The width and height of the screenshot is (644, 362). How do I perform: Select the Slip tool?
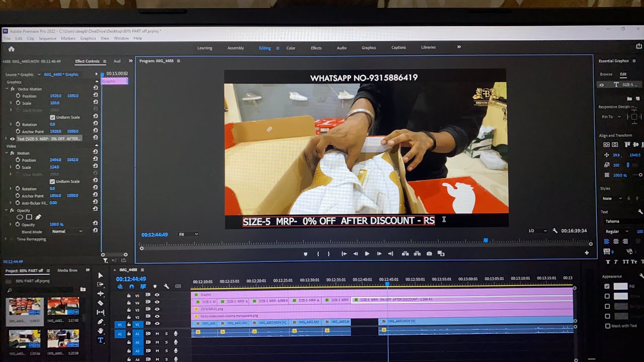pos(100,312)
